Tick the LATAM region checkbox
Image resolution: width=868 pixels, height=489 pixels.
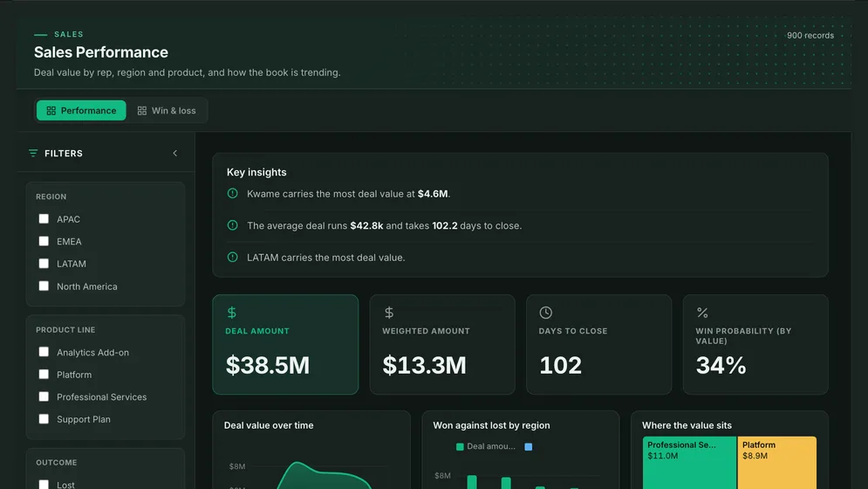[x=44, y=264]
